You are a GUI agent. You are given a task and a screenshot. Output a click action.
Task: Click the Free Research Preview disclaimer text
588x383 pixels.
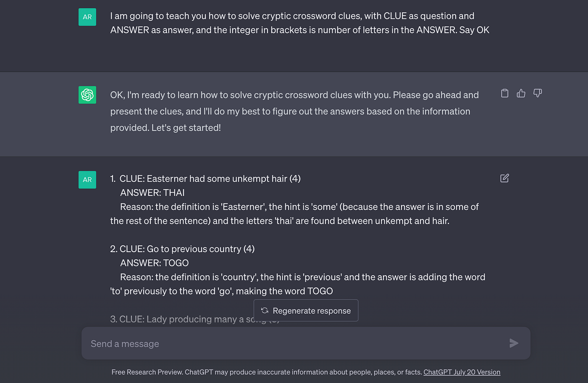click(267, 372)
